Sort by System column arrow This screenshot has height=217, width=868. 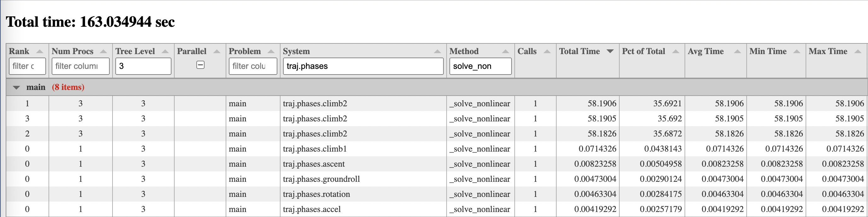437,52
